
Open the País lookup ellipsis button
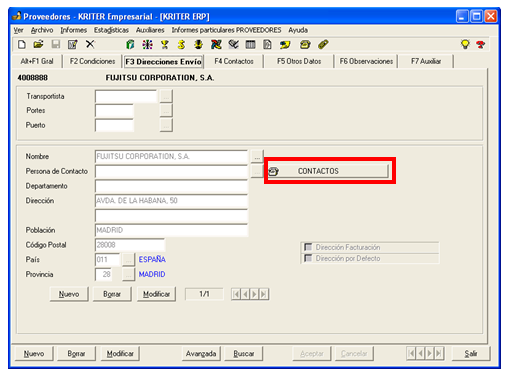click(x=128, y=260)
